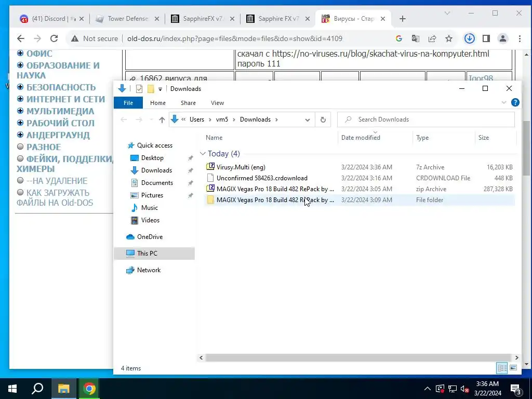Expand the МУЛЬТИМЕДИА category
This screenshot has width=532, height=399.
[20, 111]
